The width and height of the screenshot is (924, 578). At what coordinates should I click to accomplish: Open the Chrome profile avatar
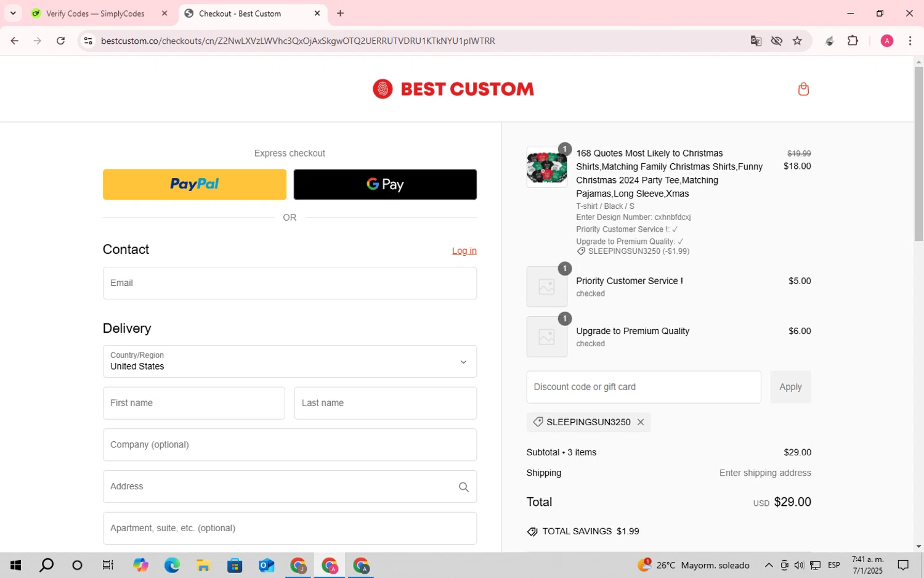[887, 41]
